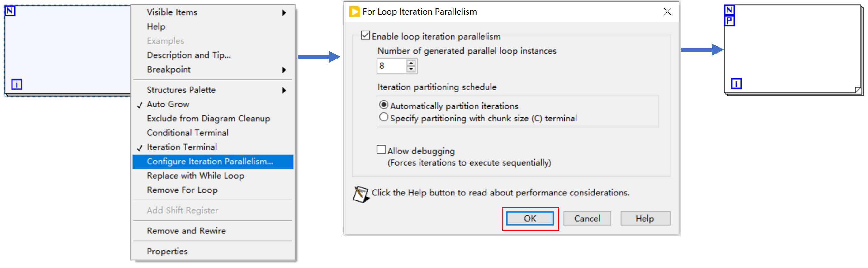Confirm settings with the OK button
The image size is (868, 268).
[x=530, y=218]
